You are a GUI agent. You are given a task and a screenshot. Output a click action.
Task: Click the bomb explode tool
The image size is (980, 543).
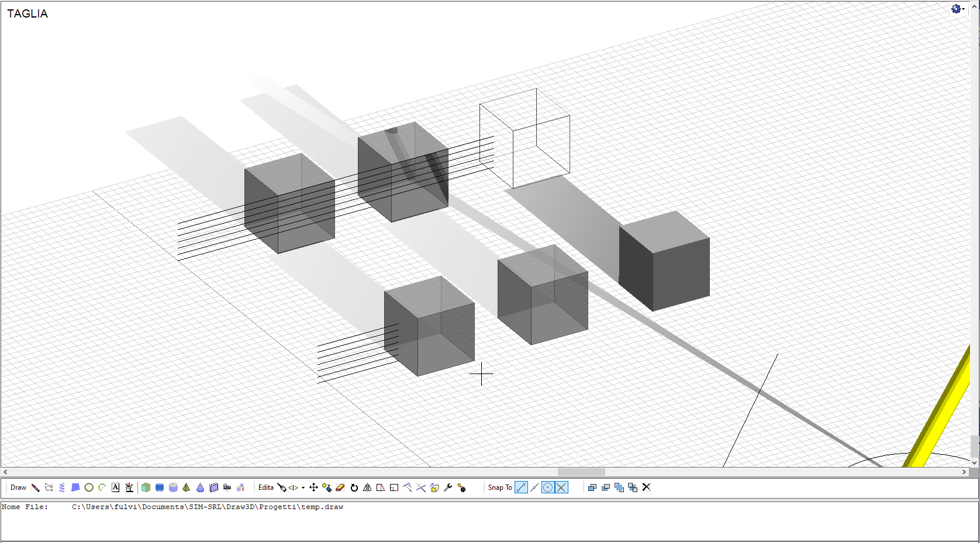coord(462,487)
